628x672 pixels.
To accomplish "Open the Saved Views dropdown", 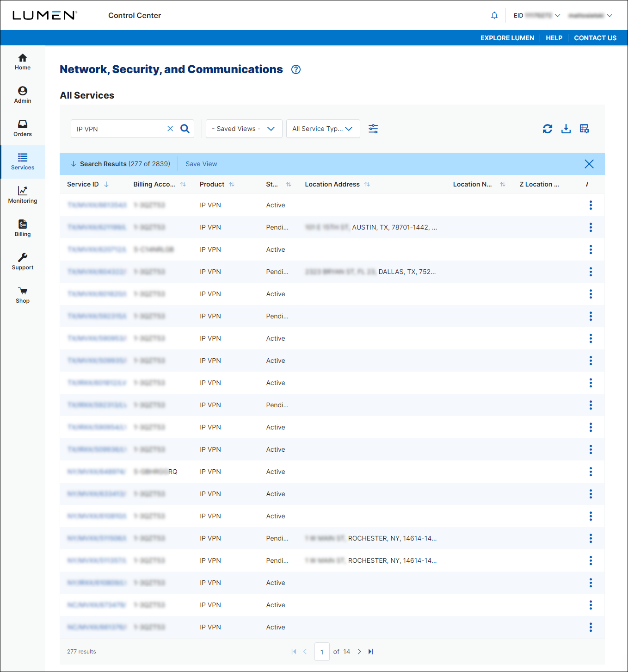I will click(x=244, y=129).
